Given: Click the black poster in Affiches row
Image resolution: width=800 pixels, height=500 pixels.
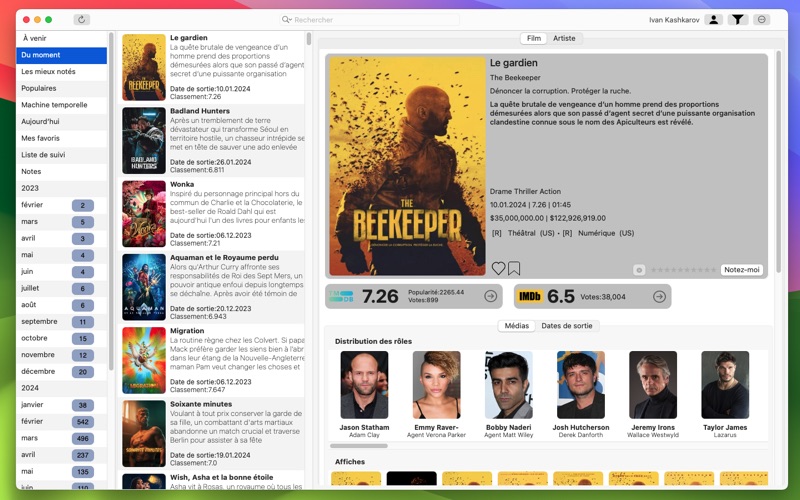Looking at the screenshot, I should [x=412, y=478].
